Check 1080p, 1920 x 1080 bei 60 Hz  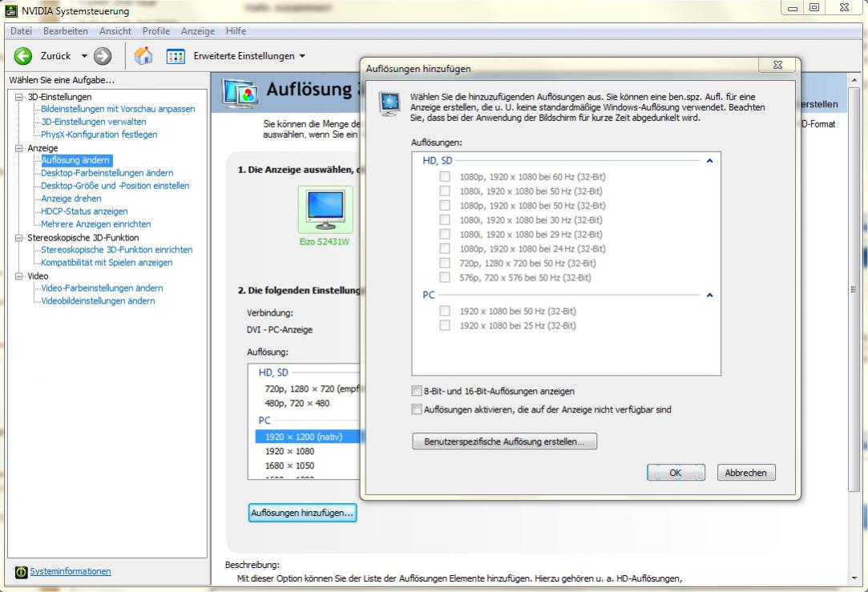point(445,176)
